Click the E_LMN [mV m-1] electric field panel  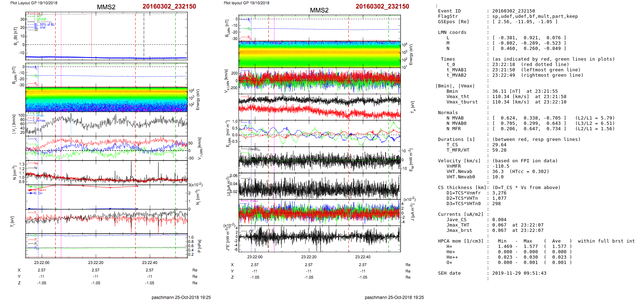(x=320, y=133)
